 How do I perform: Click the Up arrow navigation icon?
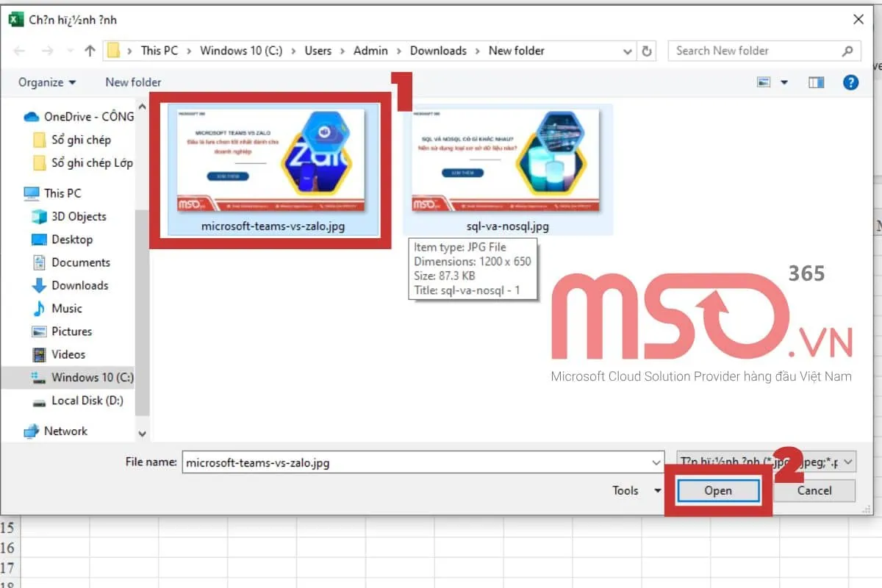(x=90, y=51)
